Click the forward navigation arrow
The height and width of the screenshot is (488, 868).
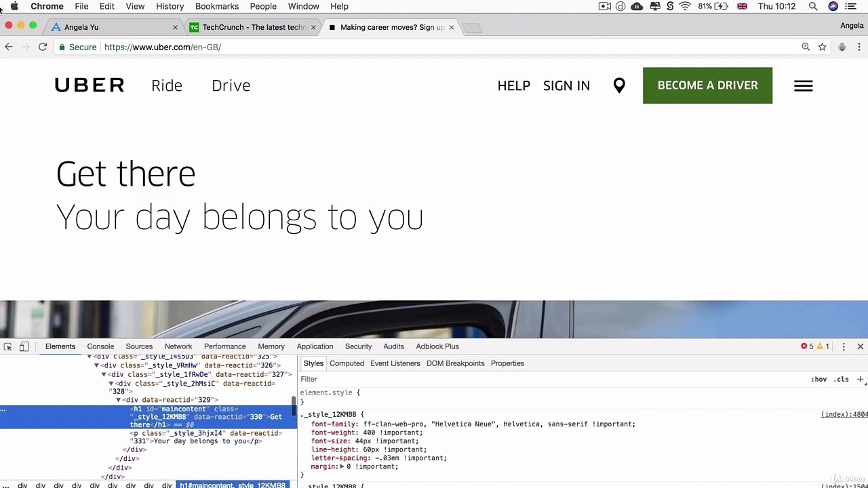coord(26,47)
